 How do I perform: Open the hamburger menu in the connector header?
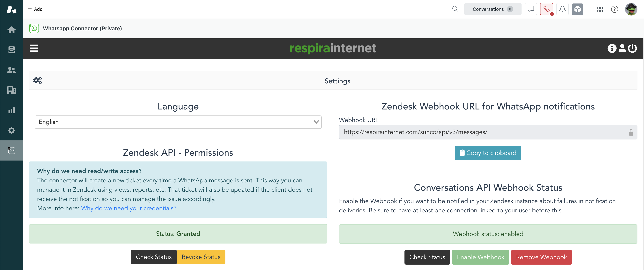click(34, 48)
